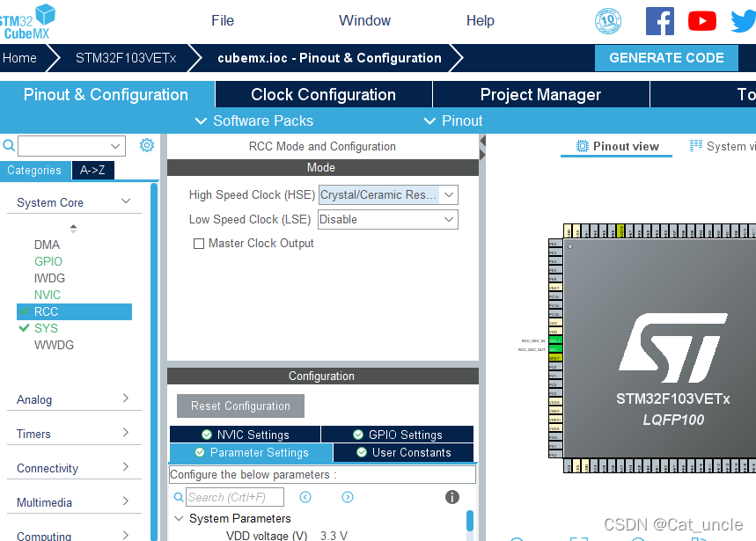The height and width of the screenshot is (541, 756).
Task: Select DMA in System Core list
Action: [x=47, y=245]
